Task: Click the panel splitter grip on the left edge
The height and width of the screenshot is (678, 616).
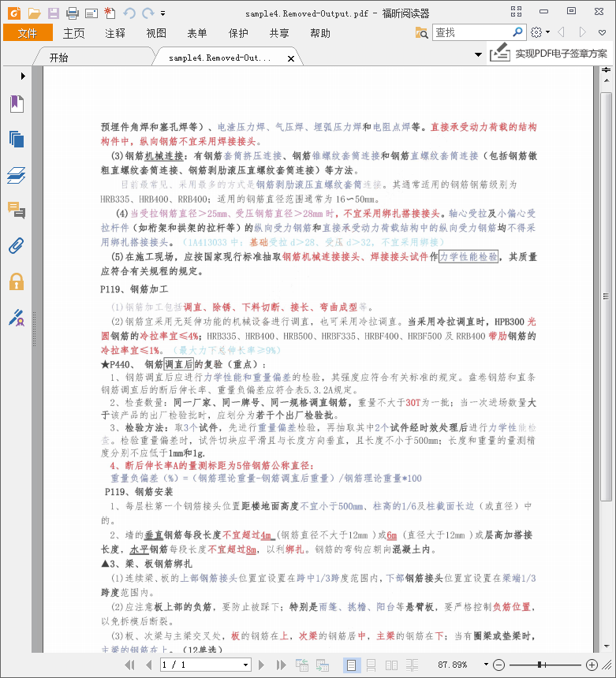Action: [x=34, y=329]
